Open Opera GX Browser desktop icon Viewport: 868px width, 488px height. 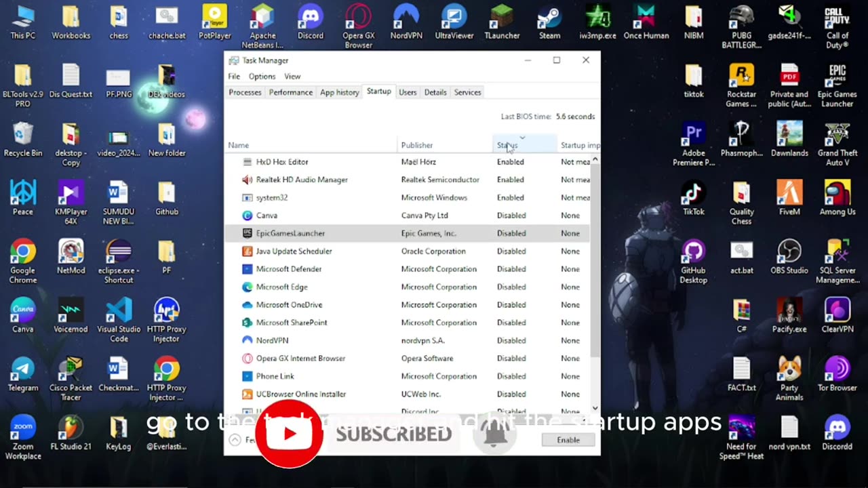358,26
